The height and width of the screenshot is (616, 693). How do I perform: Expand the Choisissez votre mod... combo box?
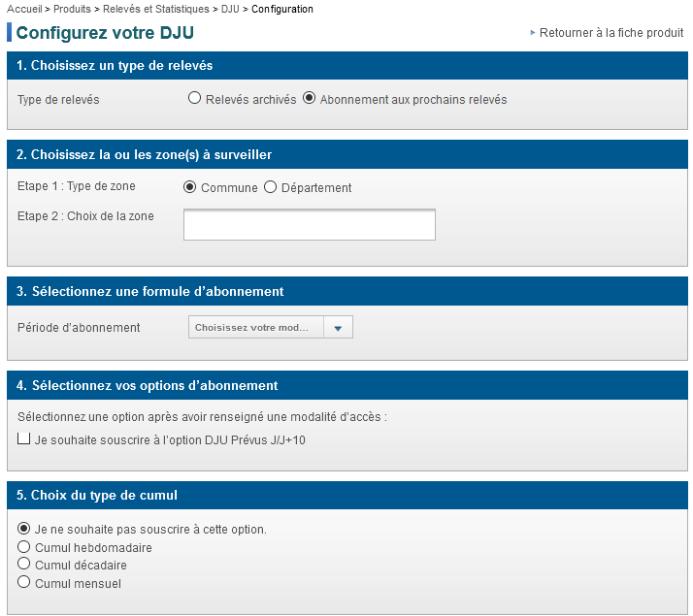pyautogui.click(x=256, y=328)
